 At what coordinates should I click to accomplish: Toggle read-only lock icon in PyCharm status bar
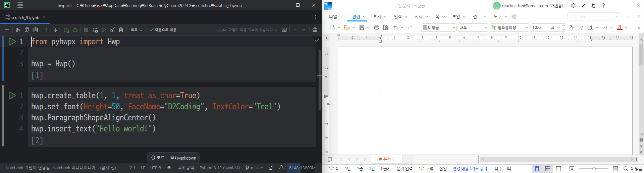pyautogui.click(x=271, y=168)
